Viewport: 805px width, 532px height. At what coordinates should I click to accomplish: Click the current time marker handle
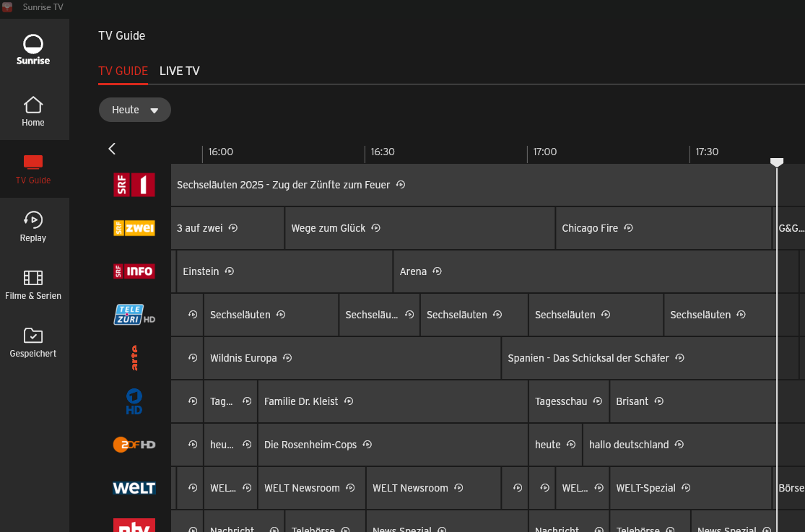click(x=777, y=162)
